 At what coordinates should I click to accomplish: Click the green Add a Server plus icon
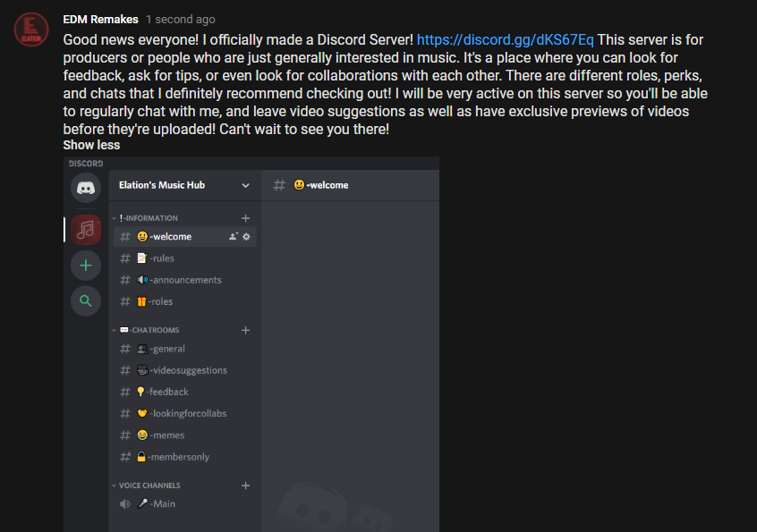[x=86, y=266]
